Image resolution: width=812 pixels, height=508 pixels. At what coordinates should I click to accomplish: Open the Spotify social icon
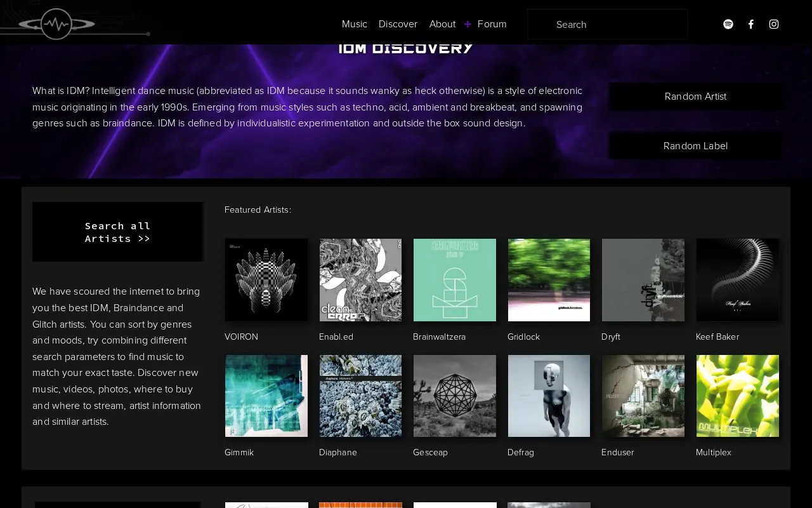click(x=728, y=24)
